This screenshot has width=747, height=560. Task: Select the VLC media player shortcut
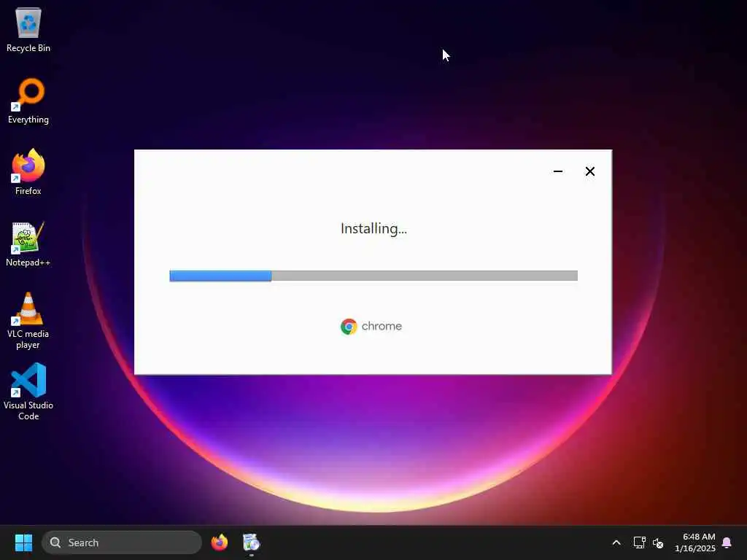28,321
